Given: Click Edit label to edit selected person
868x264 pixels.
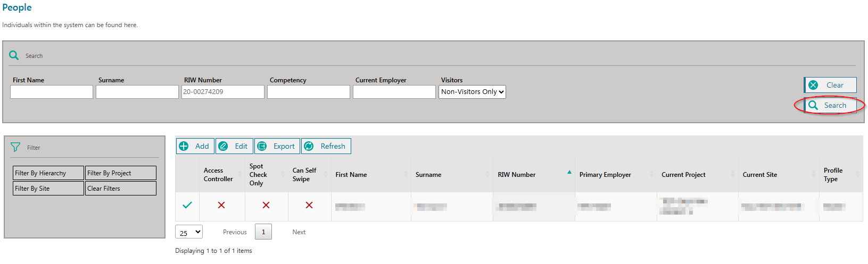Looking at the screenshot, I should click(241, 146).
